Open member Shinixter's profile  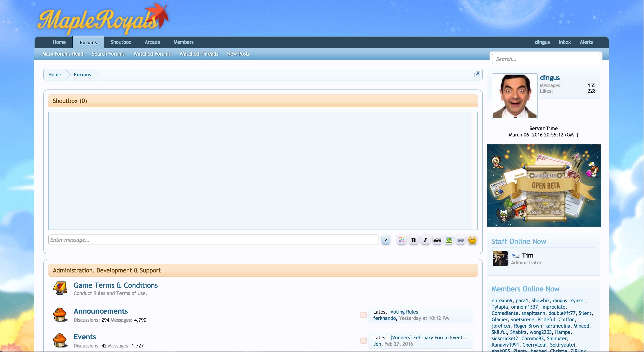[x=557, y=338]
